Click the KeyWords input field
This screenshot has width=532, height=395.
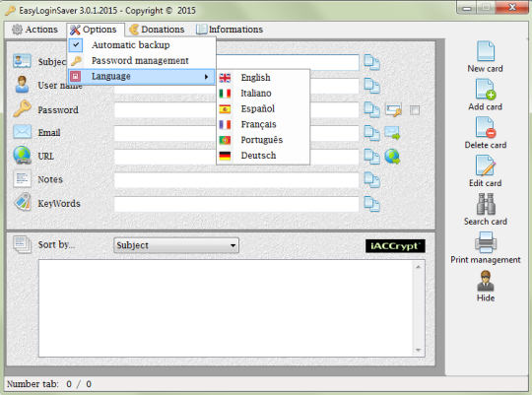[x=236, y=204]
